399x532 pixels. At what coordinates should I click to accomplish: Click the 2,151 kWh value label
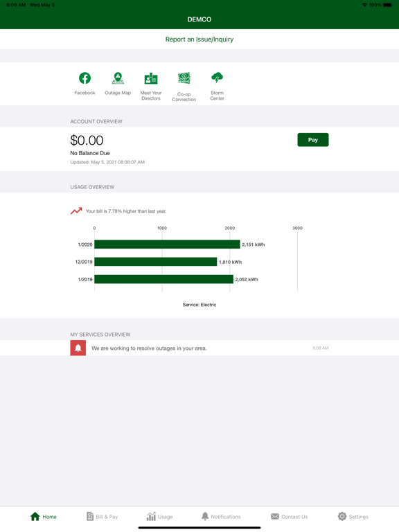(253, 245)
